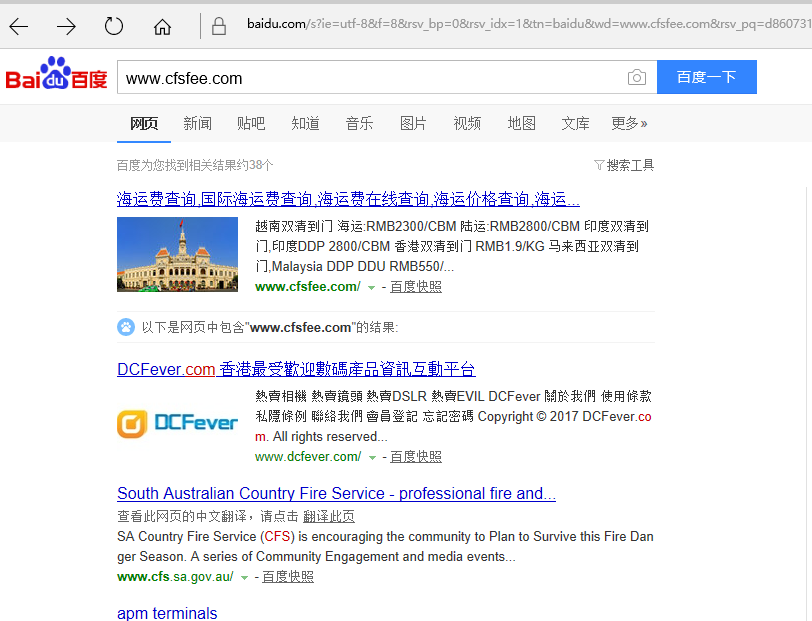Click the DCFever logo thumbnail
The width and height of the screenshot is (812, 621).
coord(177,424)
